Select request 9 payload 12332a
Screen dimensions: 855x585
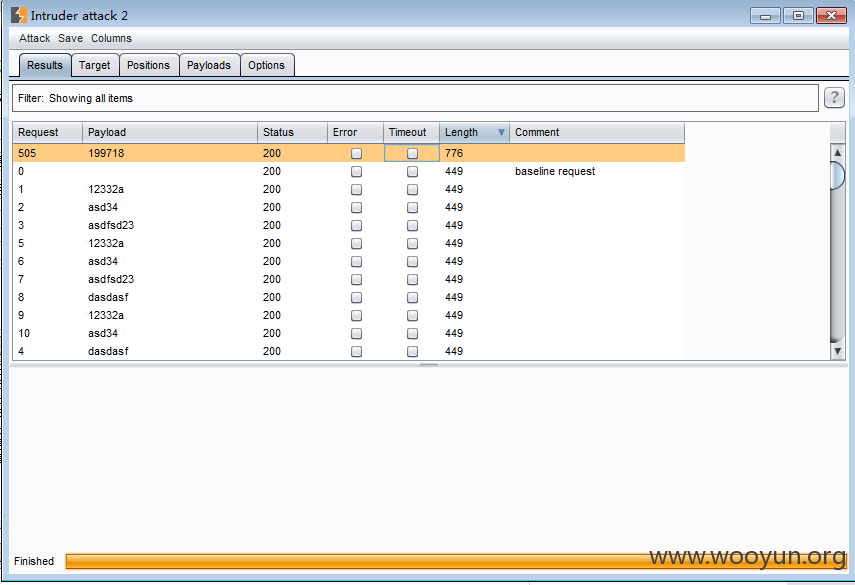(x=106, y=315)
